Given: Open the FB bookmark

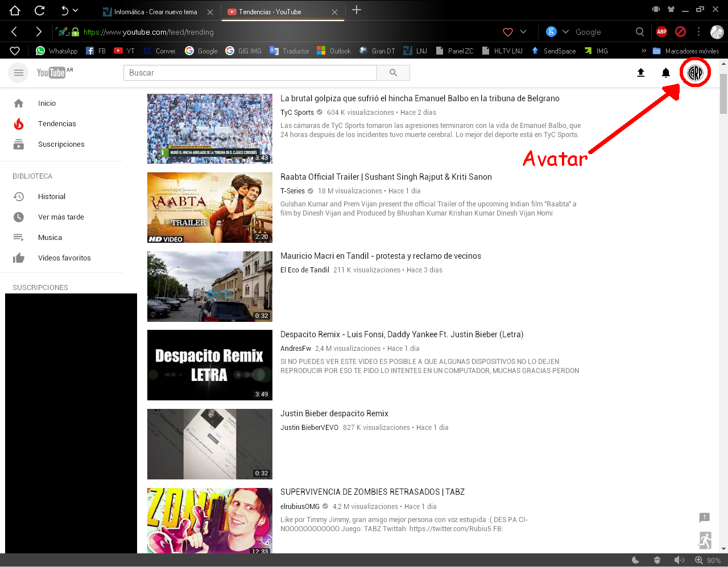Looking at the screenshot, I should click(x=96, y=51).
